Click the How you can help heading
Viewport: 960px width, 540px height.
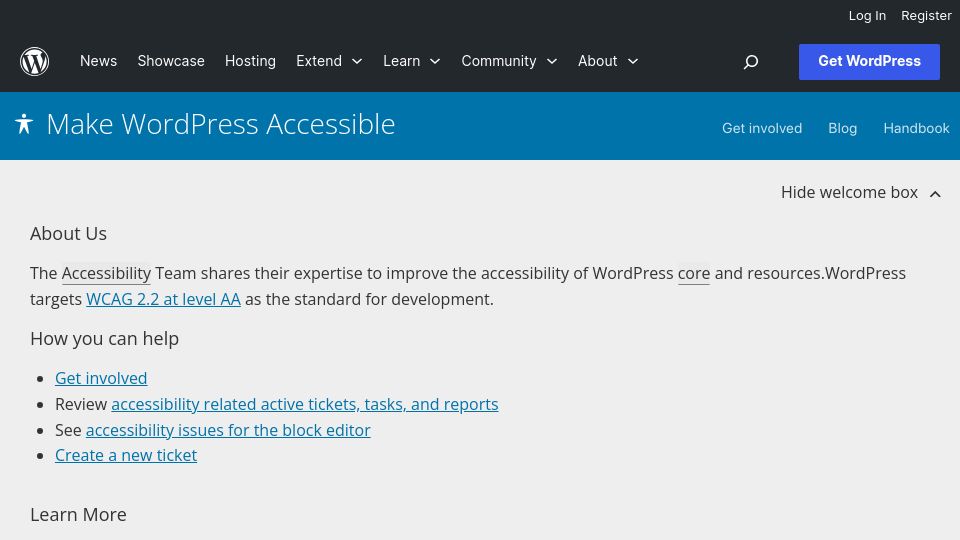105,339
